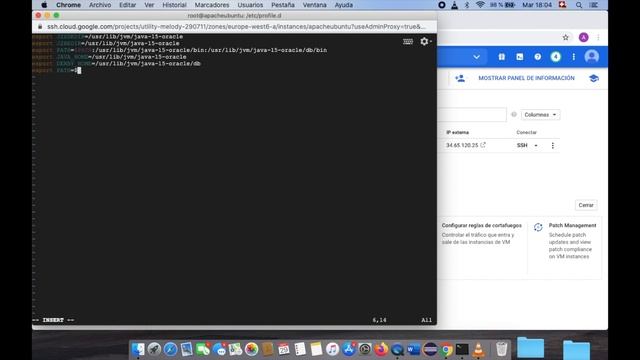Open the help question mark icon
This screenshot has height=360, width=640.
pos(538,57)
